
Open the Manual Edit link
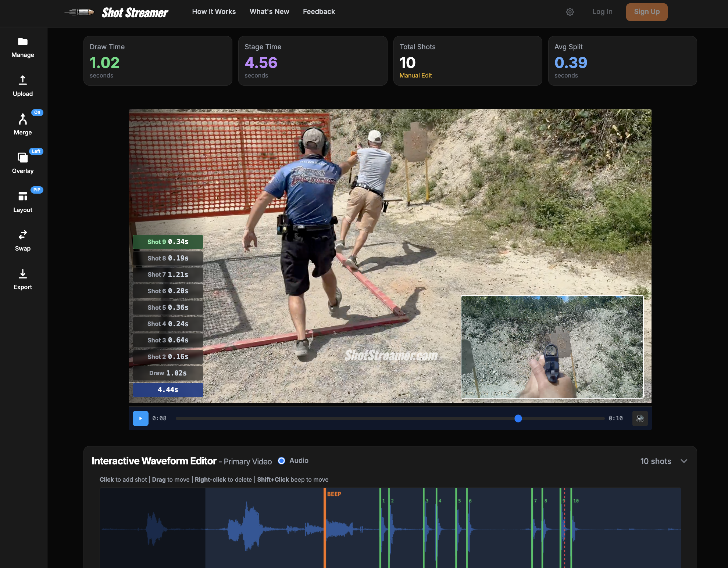pos(415,75)
